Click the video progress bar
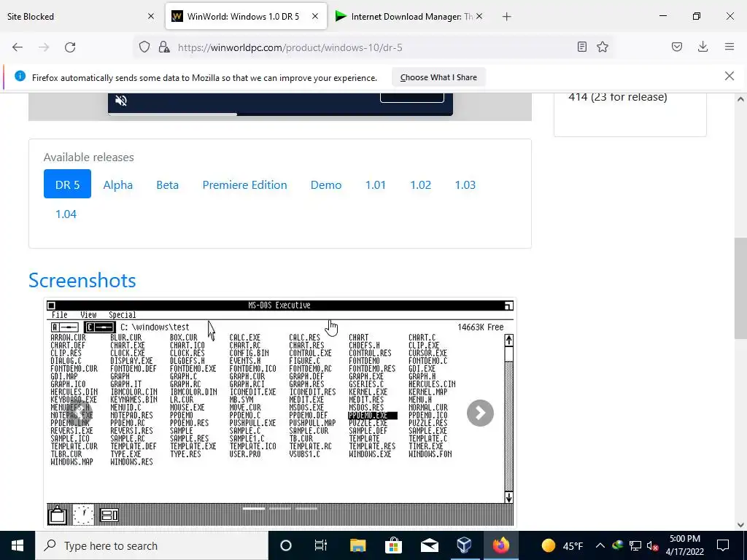 280,114
